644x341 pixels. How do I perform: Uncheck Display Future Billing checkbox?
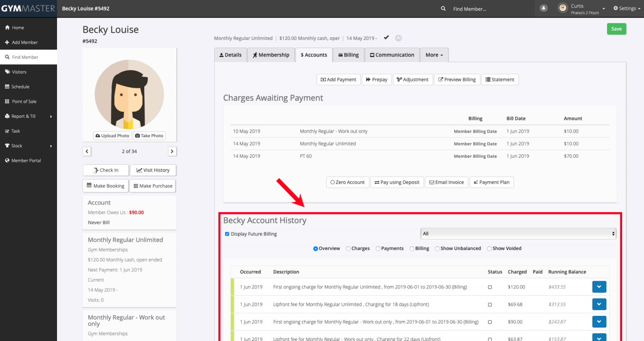(x=227, y=234)
